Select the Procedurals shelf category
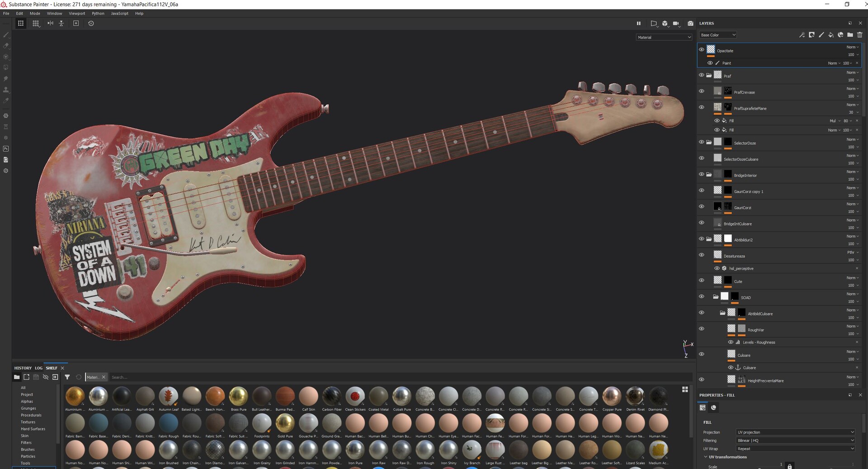The image size is (868, 469). [31, 415]
